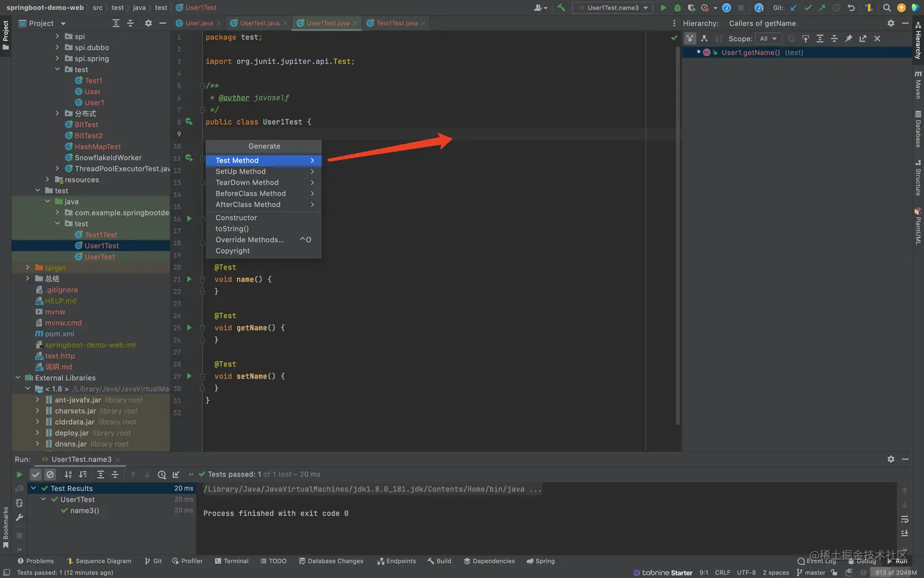Collapse all in Project panel toolbar

tap(130, 23)
